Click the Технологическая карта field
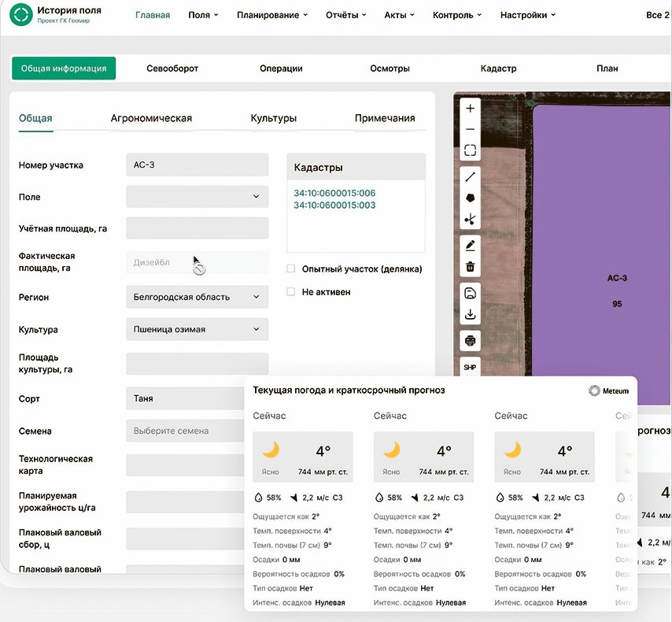 tap(185, 465)
